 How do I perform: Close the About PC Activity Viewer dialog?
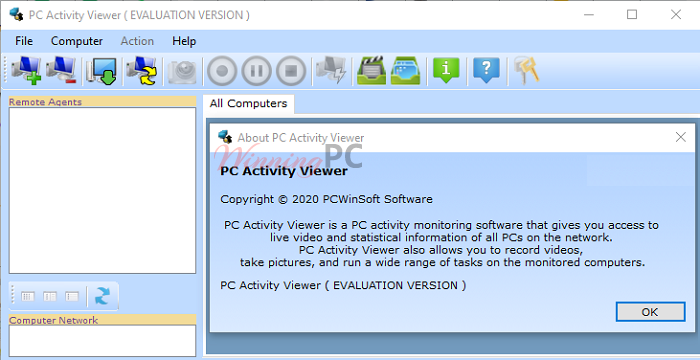[x=680, y=137]
